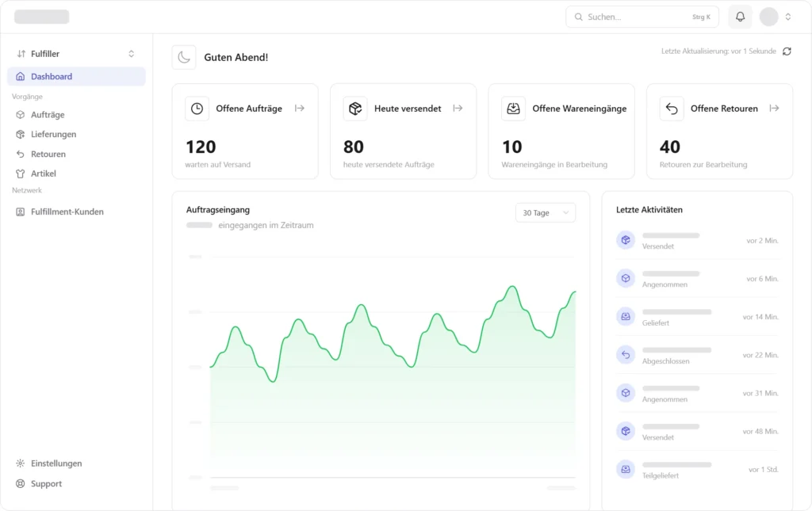Click the number 40 on Offene Retouren
This screenshot has height=511, width=812.
pyautogui.click(x=670, y=147)
